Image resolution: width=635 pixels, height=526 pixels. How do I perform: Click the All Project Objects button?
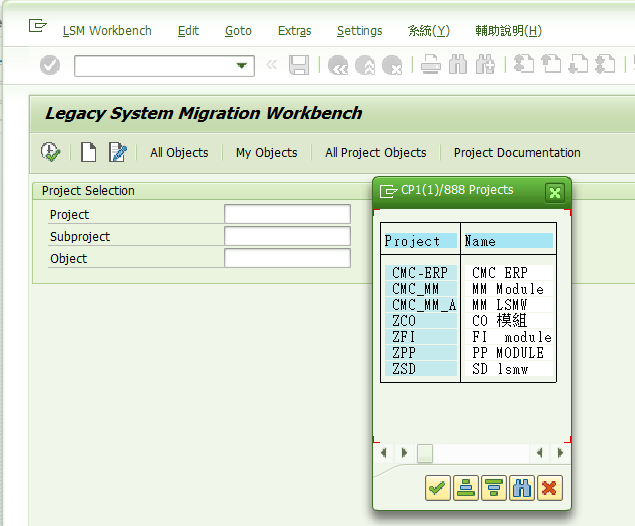point(376,153)
